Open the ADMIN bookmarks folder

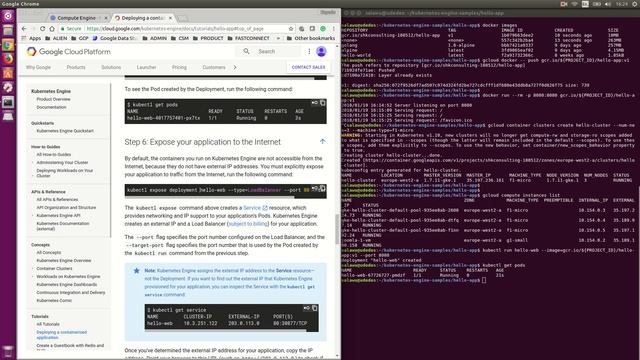(155, 38)
